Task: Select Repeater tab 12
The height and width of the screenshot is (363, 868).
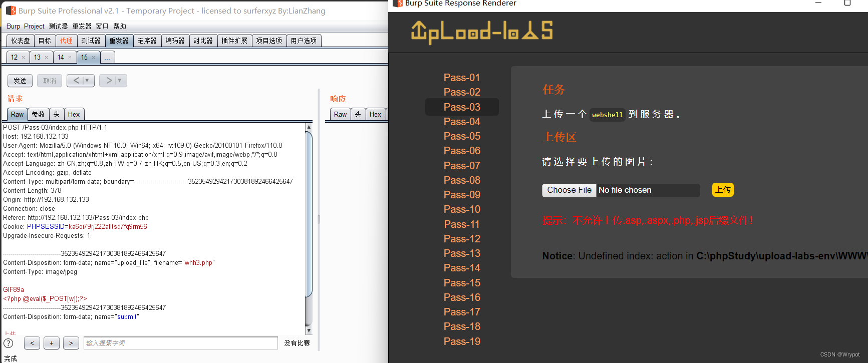Action: point(14,58)
